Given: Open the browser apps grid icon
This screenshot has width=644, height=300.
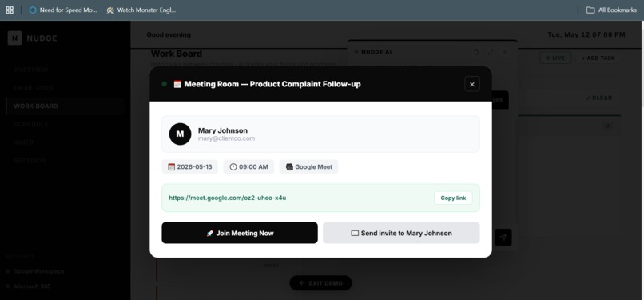Looking at the screenshot, I should point(10,10).
